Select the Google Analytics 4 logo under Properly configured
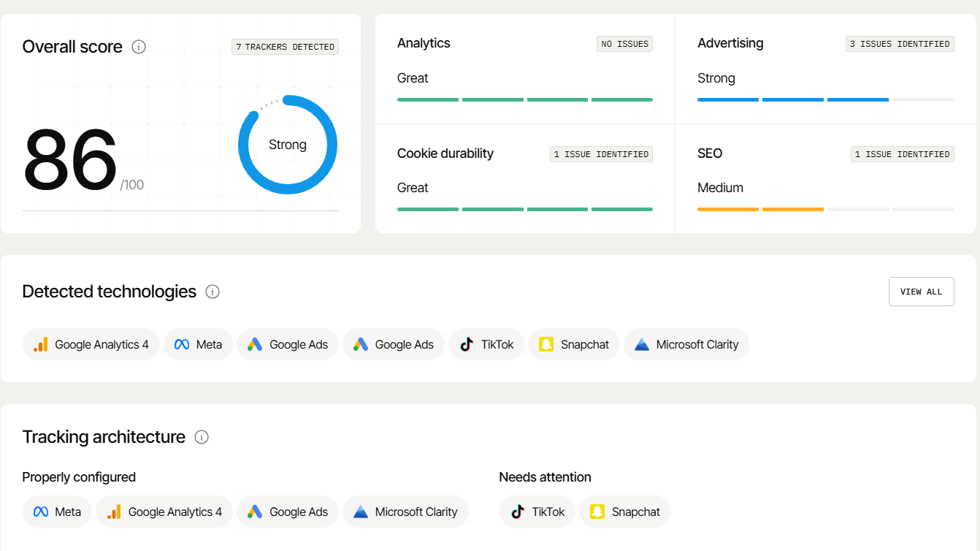 tap(114, 512)
